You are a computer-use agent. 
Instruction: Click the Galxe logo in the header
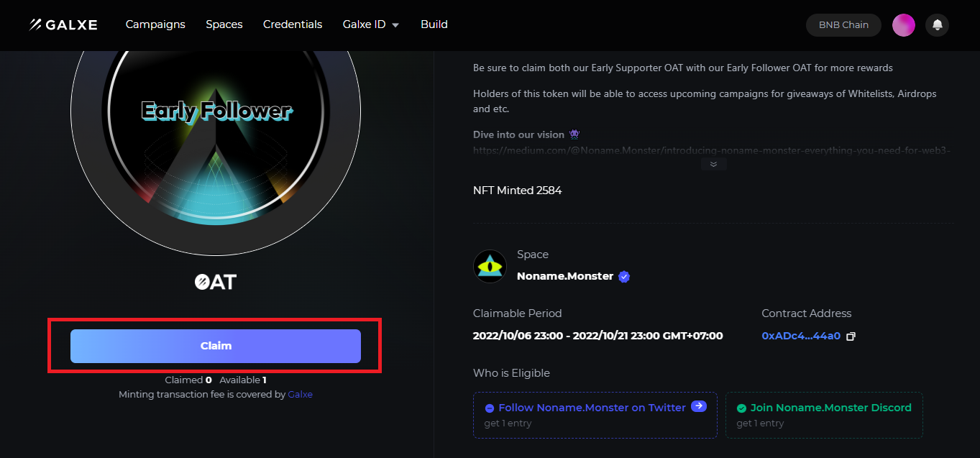[x=63, y=24]
